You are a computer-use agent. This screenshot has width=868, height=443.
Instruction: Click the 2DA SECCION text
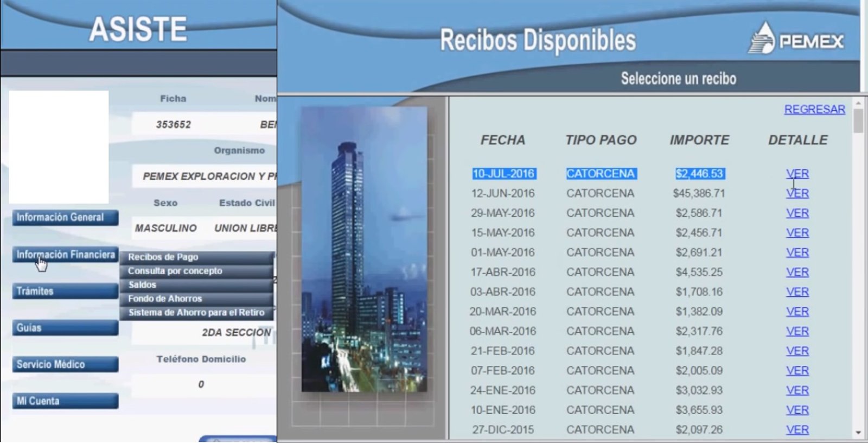(x=237, y=333)
